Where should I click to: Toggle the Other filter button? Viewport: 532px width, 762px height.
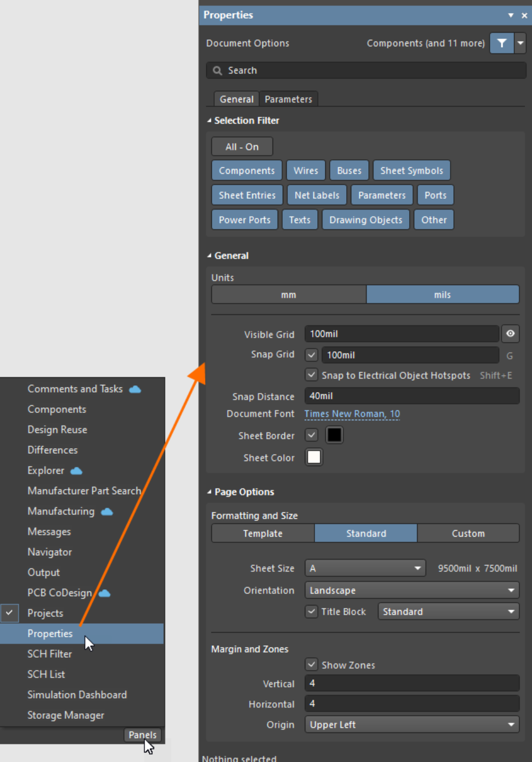(x=434, y=220)
